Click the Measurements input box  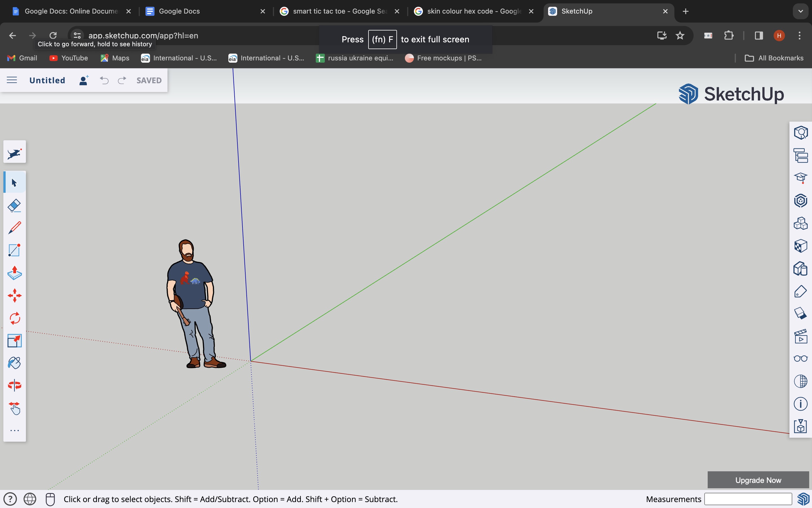748,499
